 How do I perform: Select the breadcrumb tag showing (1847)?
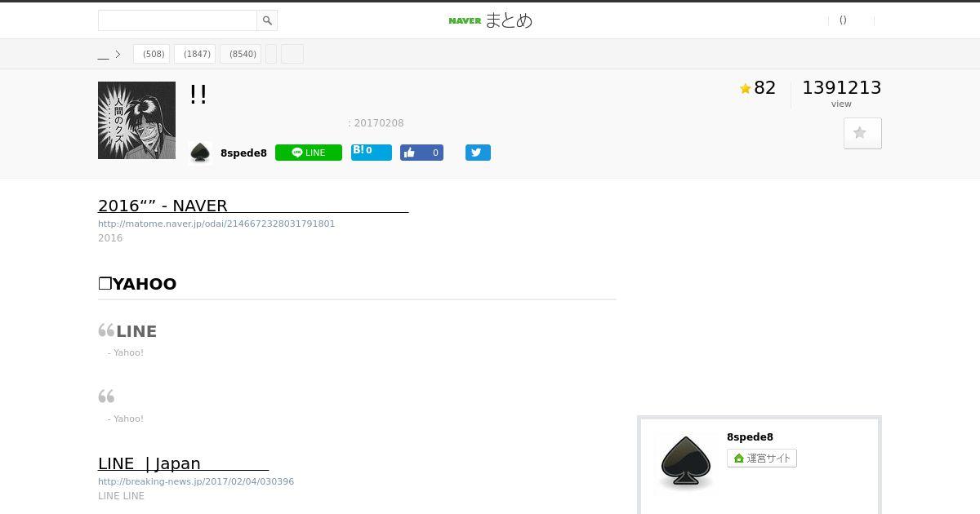click(195, 54)
